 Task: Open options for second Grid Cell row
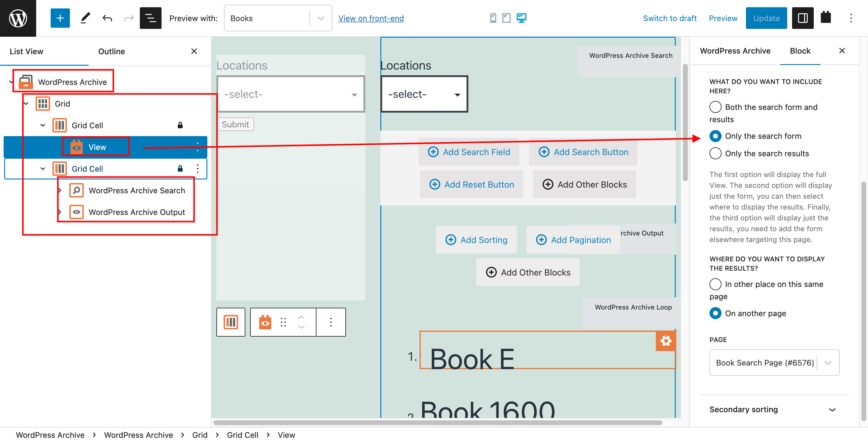click(198, 168)
